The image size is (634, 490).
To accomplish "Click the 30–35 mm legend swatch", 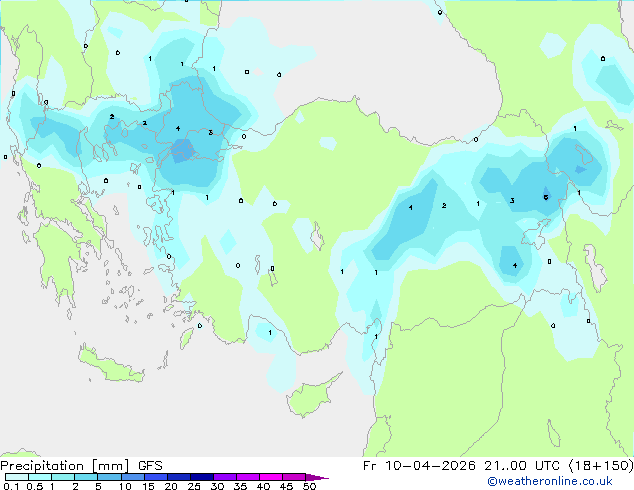I will (x=225, y=477).
